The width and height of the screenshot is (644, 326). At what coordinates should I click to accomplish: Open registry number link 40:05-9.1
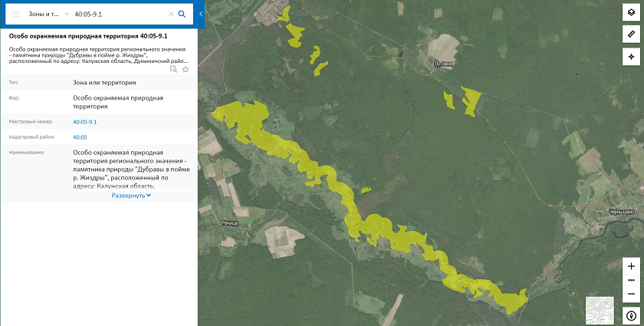[84, 122]
